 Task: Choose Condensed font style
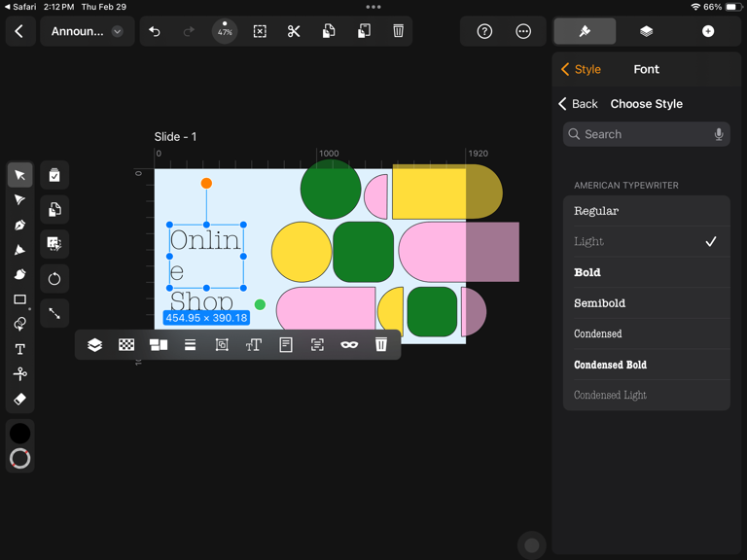[x=646, y=333]
